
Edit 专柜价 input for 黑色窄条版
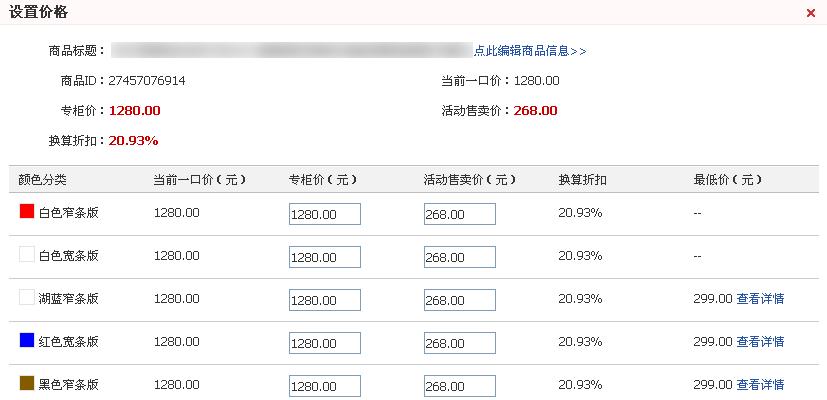pyautogui.click(x=325, y=386)
